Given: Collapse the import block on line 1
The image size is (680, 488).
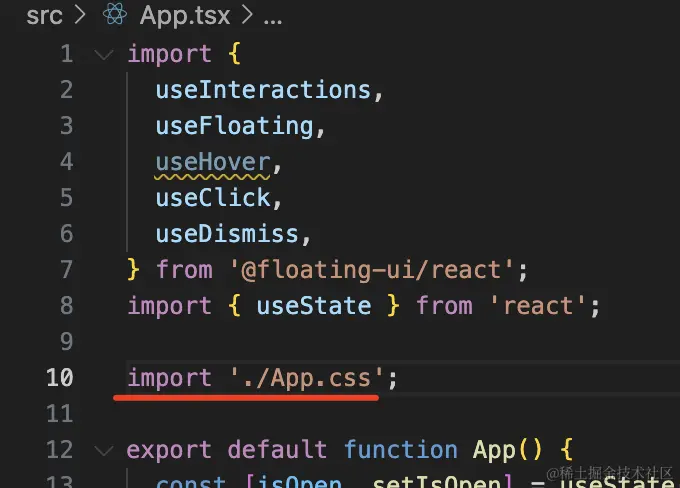Looking at the screenshot, I should pyautogui.click(x=104, y=54).
